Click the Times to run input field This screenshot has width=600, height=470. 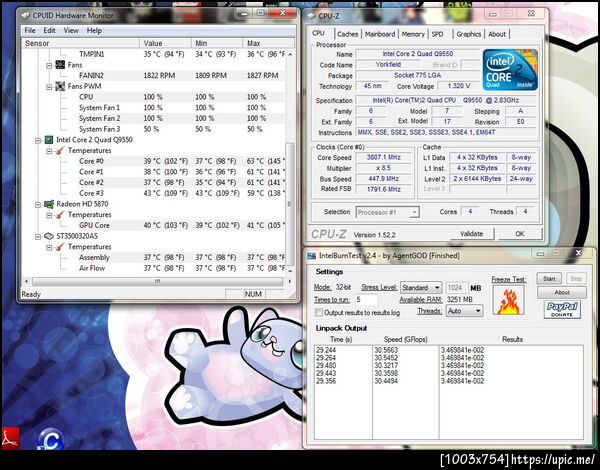point(366,299)
